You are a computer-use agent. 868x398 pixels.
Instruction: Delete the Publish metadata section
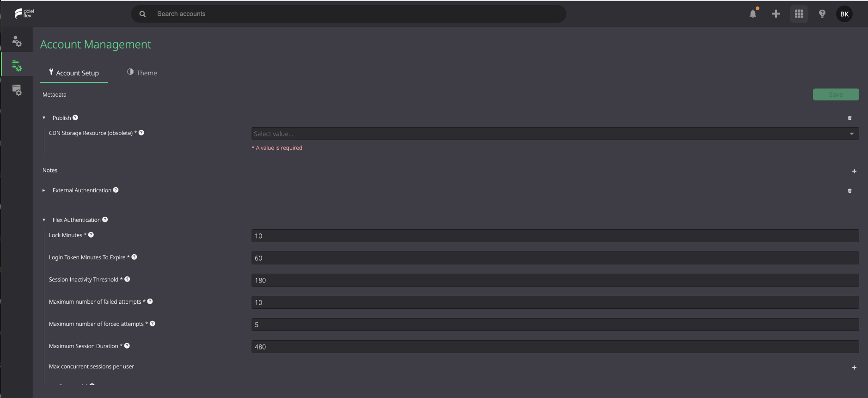point(850,118)
